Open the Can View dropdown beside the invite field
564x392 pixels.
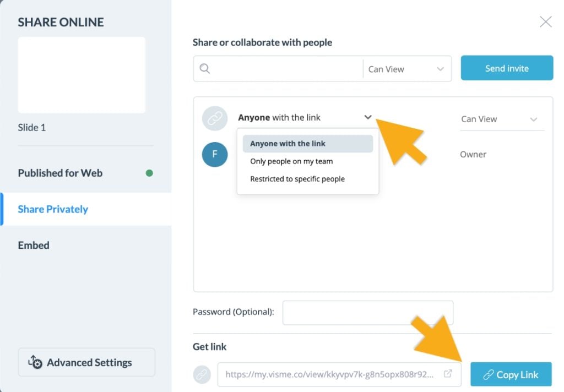(405, 68)
